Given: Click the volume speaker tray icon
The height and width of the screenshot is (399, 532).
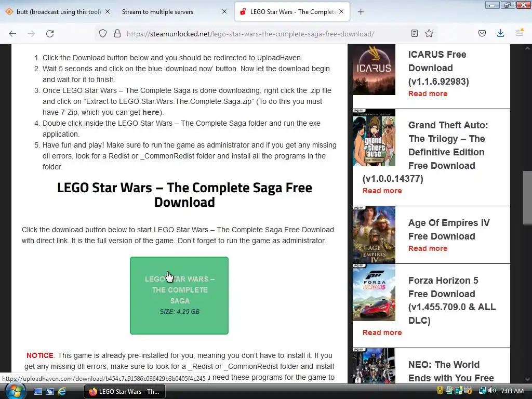Looking at the screenshot, I should [493, 391].
